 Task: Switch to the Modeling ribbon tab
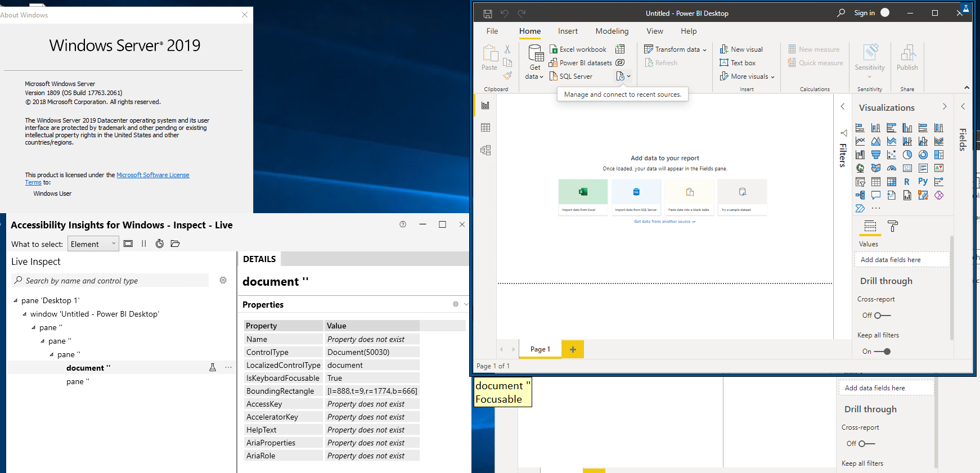pos(612,31)
